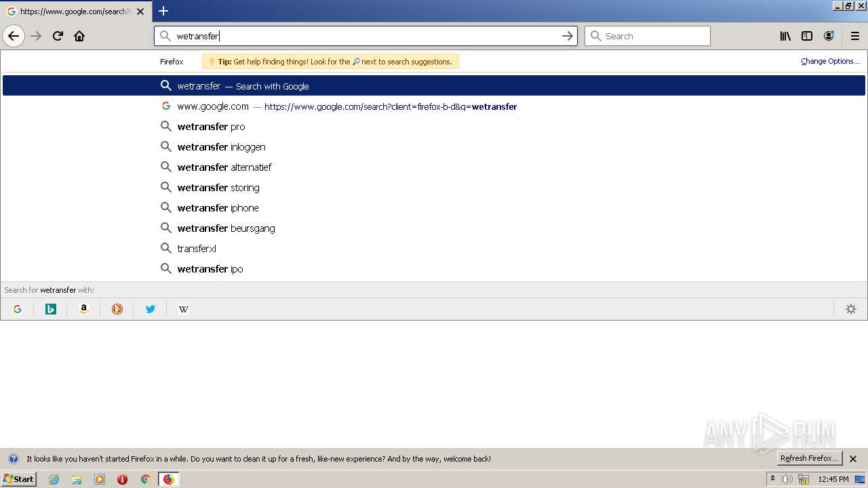Click the Forward arrow button
Viewport: 868px width, 488px height.
(x=36, y=36)
